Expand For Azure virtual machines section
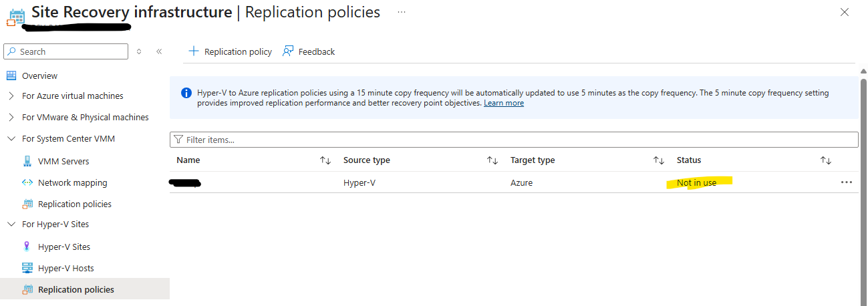Screen dimensions: 868x306 [x=11, y=96]
